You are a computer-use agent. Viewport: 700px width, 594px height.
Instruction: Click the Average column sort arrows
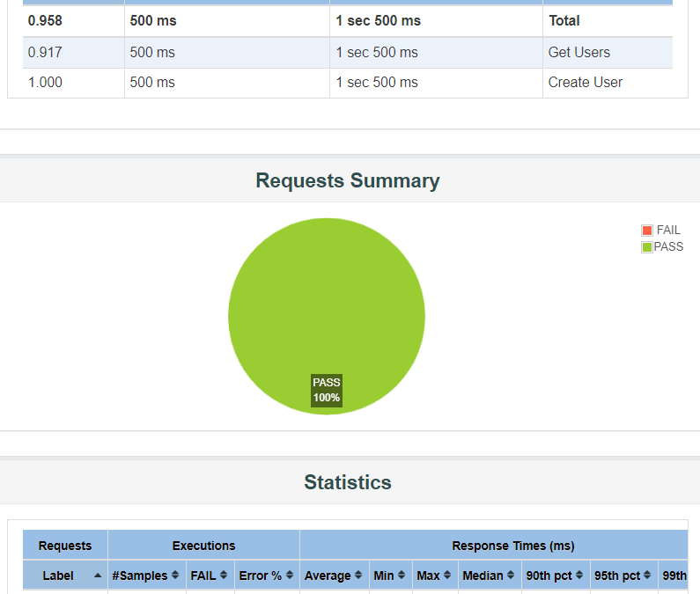point(358,576)
